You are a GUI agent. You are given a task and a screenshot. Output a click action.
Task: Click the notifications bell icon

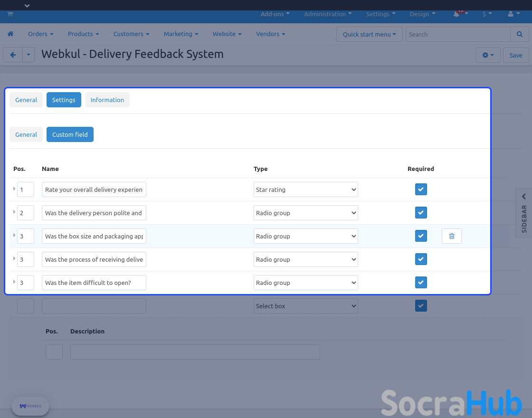point(456,14)
